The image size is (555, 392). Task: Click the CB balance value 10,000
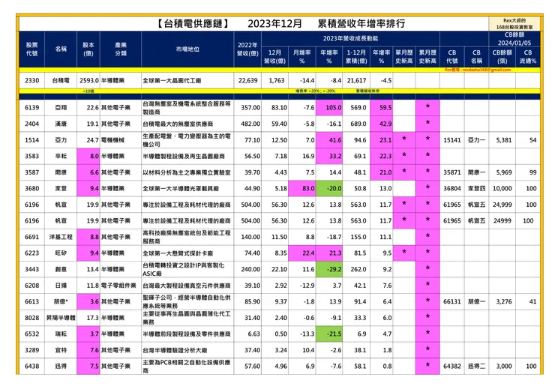tap(502, 189)
